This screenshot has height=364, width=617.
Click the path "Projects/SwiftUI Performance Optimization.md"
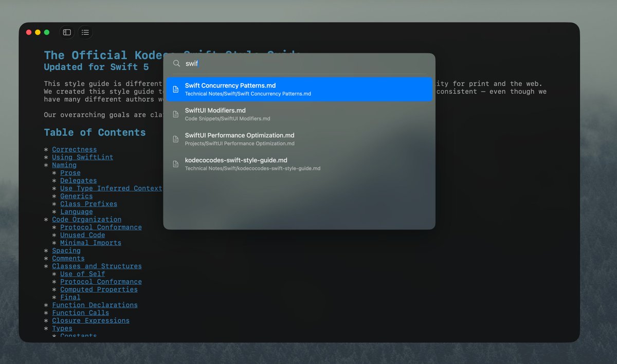(240, 143)
